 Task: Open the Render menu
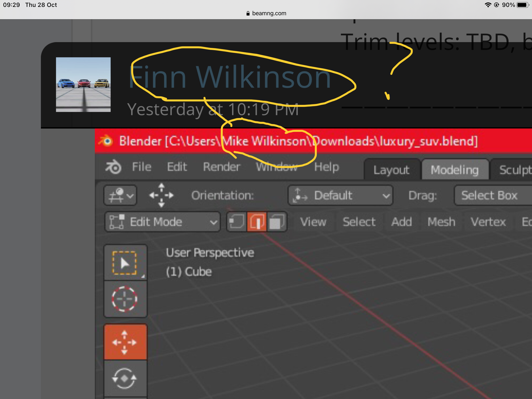221,167
